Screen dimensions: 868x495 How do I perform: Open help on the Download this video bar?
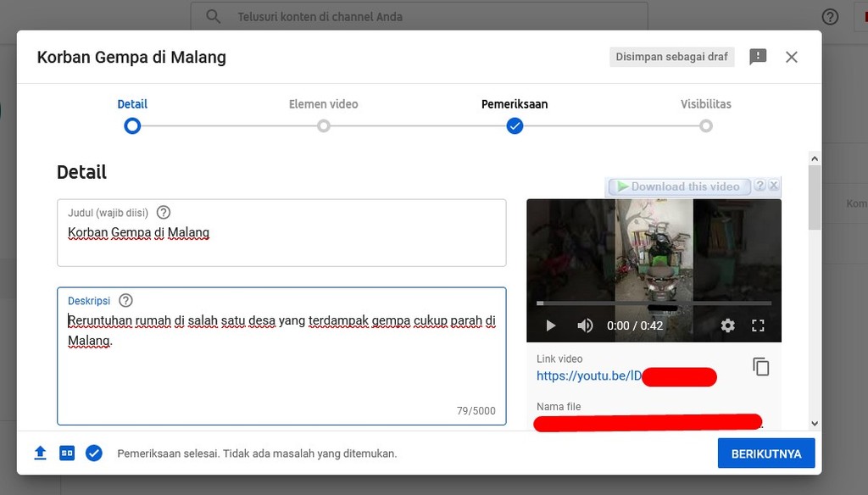click(760, 186)
